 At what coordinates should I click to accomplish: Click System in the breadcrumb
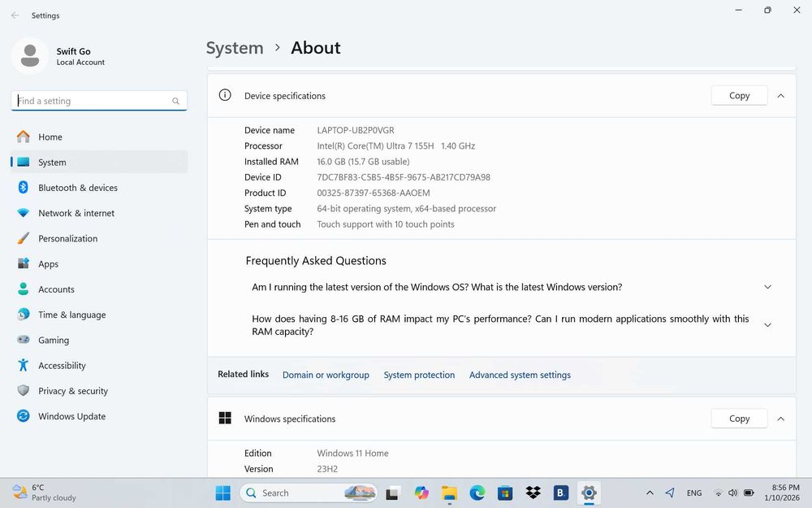[235, 48]
